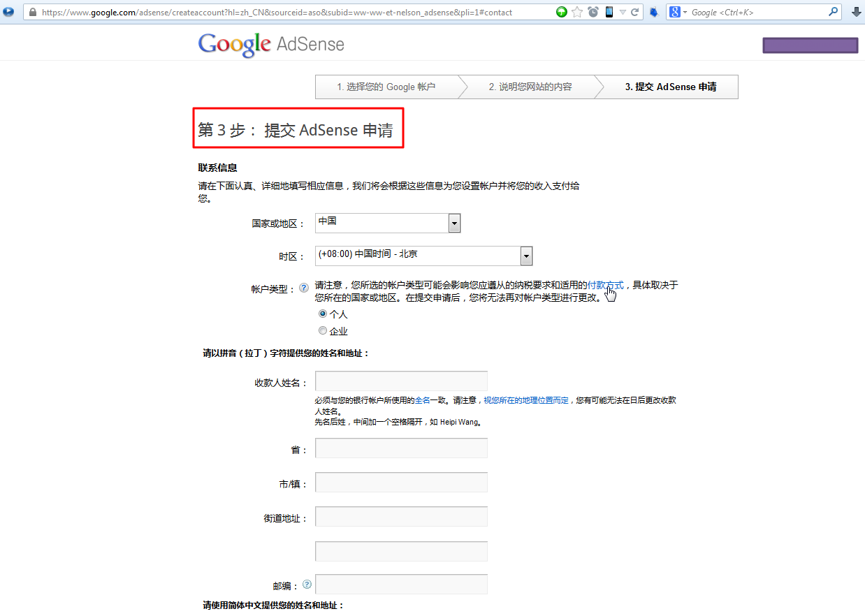Screen dimensions: 865x616
Task: Click the second street address line field
Action: tap(401, 551)
